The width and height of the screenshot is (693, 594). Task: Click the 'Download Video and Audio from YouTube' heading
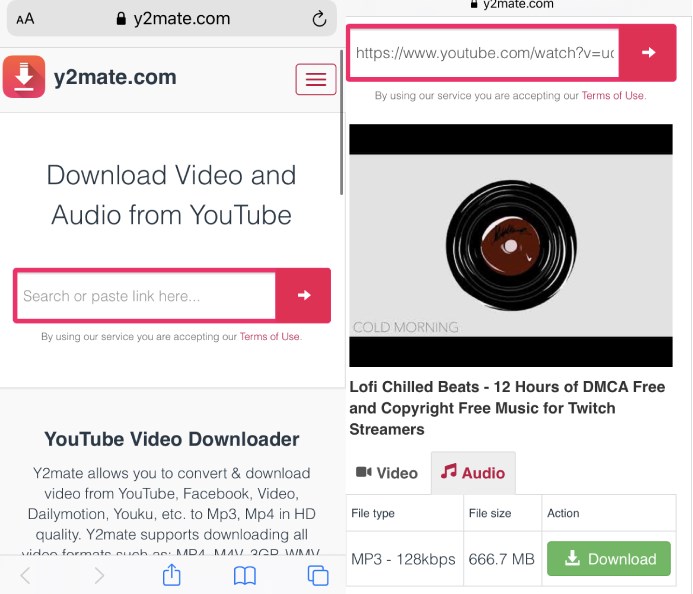coord(171,195)
